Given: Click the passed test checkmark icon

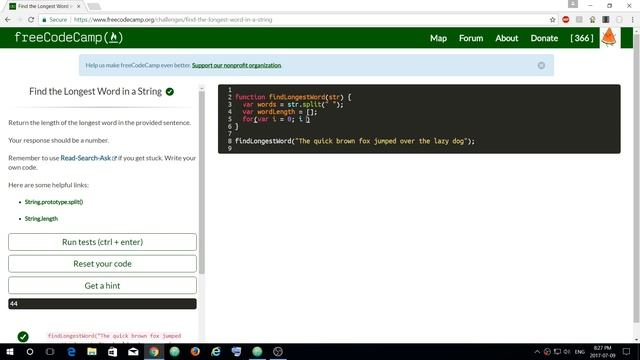Looking at the screenshot, I should click(23, 337).
